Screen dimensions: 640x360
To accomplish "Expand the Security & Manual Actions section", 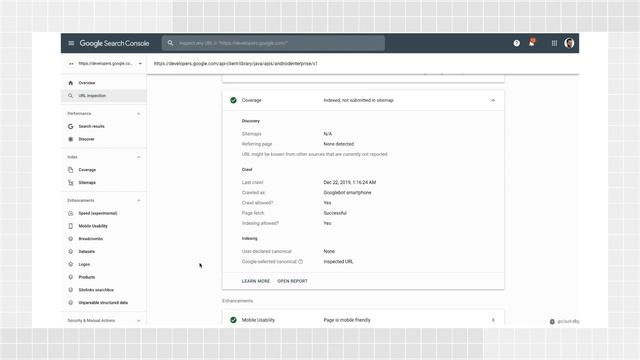I will [x=139, y=321].
